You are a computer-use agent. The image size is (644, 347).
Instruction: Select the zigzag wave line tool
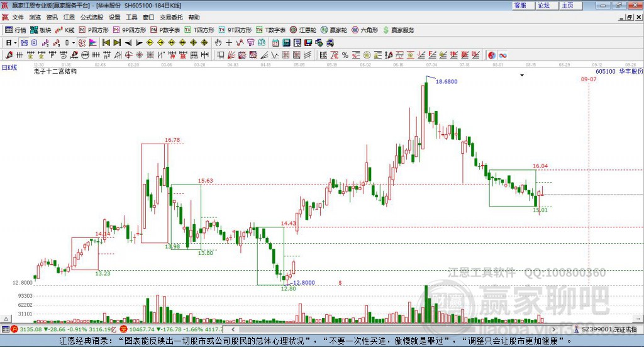coord(275,55)
